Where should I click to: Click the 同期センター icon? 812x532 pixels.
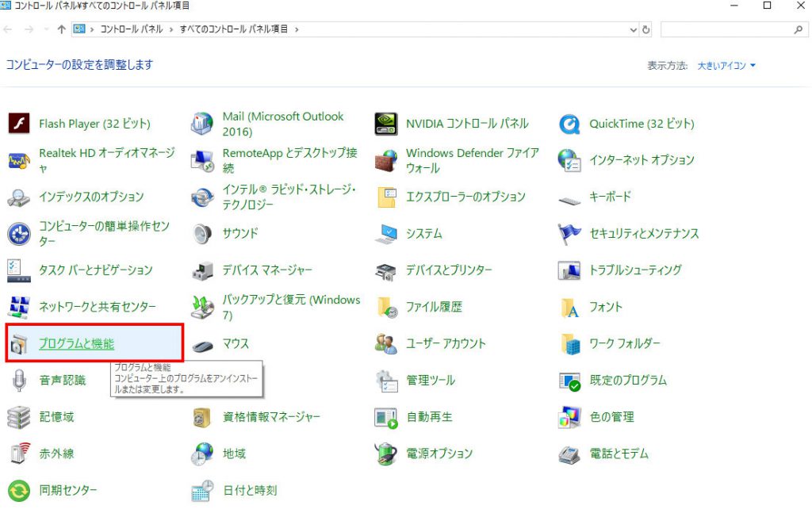[18, 490]
